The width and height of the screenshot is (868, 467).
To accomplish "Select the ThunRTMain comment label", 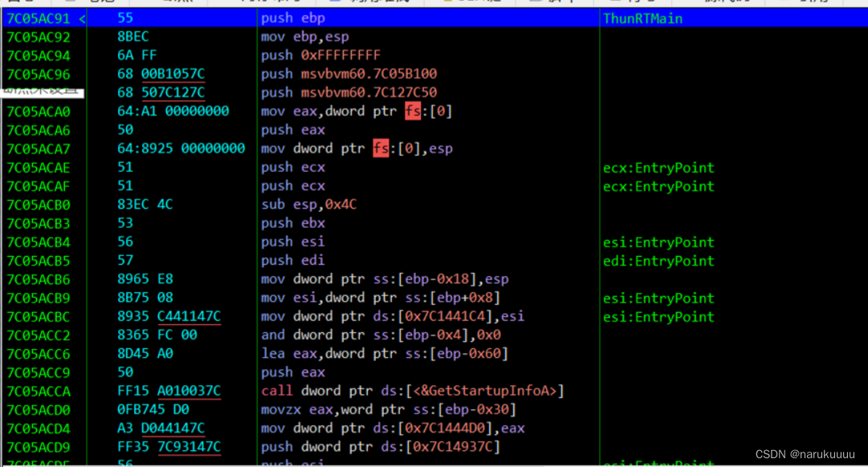I will pyautogui.click(x=642, y=18).
